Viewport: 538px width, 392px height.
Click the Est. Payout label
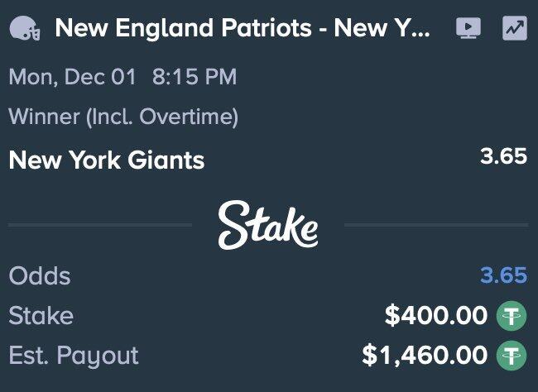point(74,356)
